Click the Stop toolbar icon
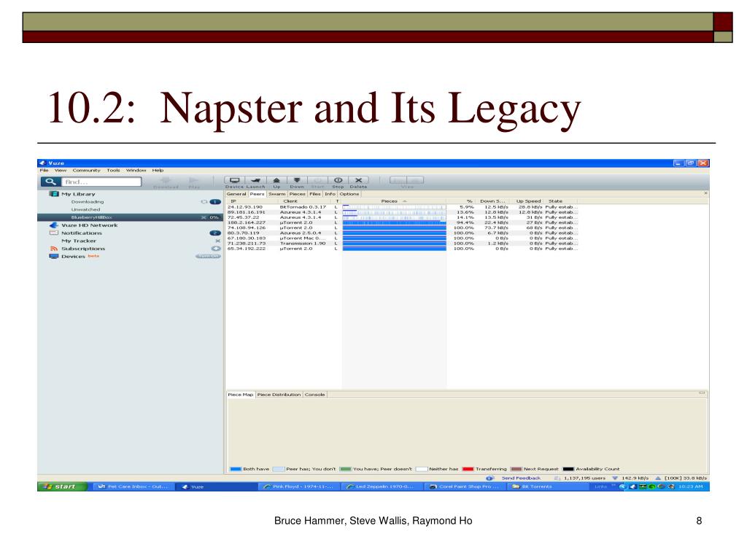The width and height of the screenshot is (747, 560). (338, 181)
